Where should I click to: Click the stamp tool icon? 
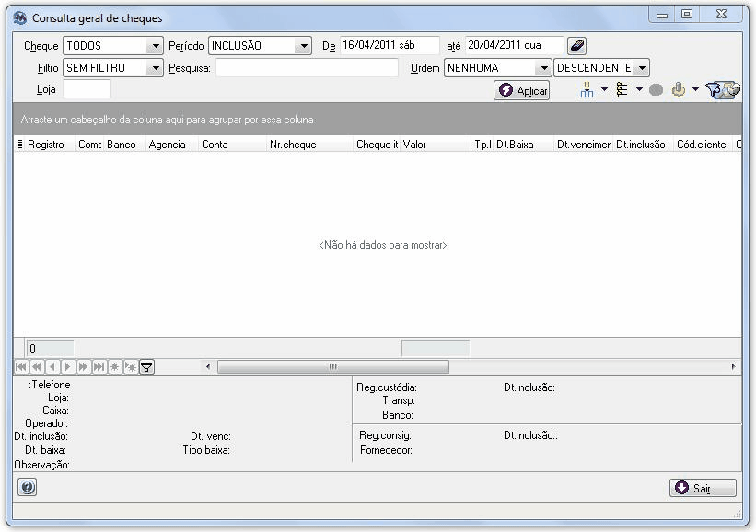(x=679, y=89)
